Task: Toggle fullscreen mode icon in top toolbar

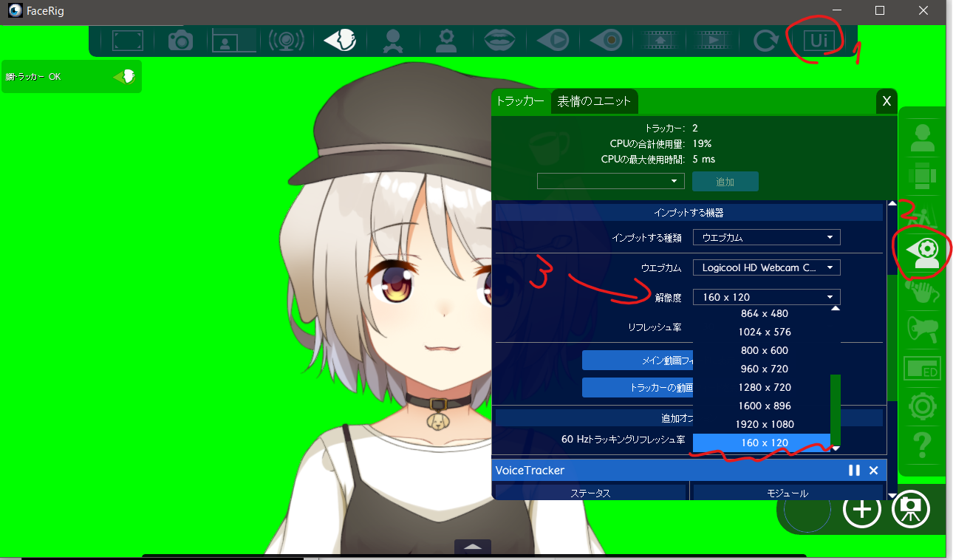Action: click(127, 41)
